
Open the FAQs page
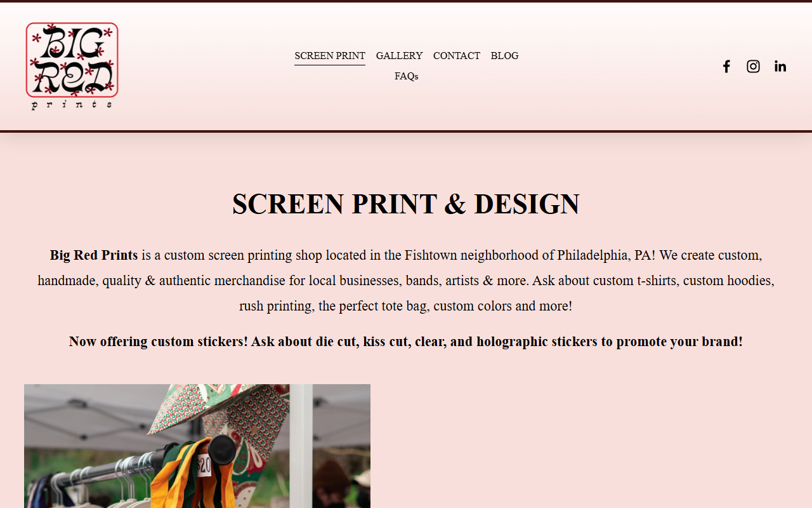pos(406,76)
